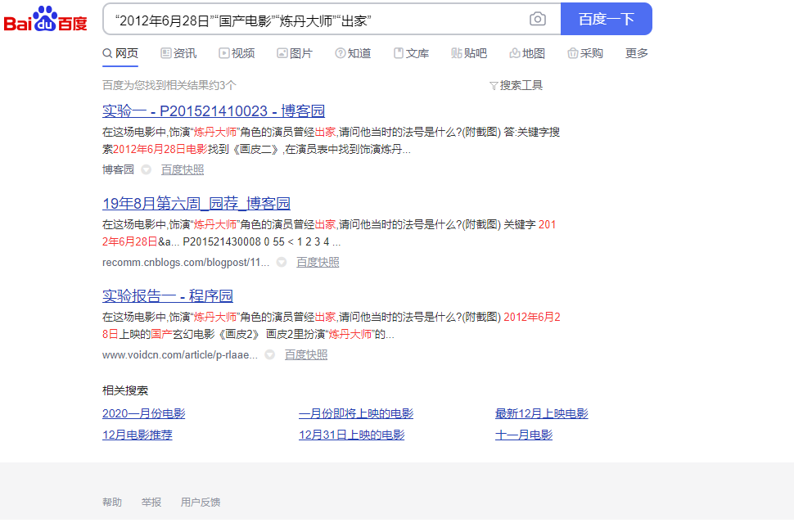Click the 举报 footer link
The height and width of the screenshot is (532, 794).
(x=151, y=503)
